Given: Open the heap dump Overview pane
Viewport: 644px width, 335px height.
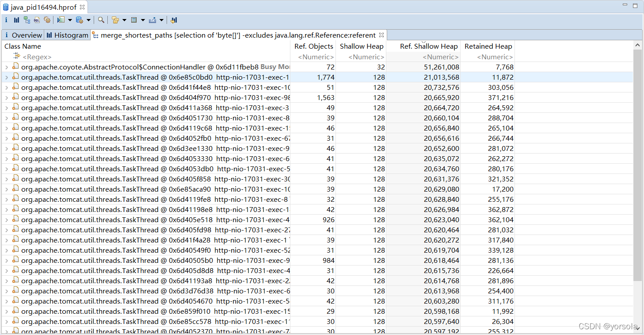Looking at the screenshot, I should click(6, 20).
